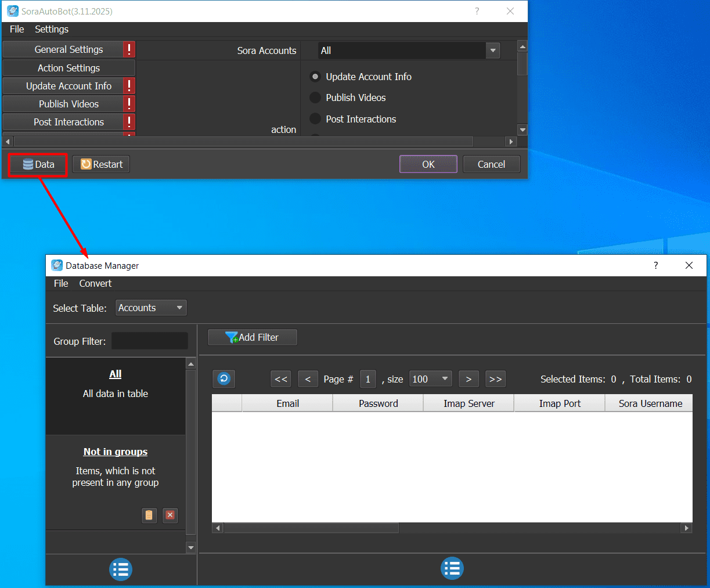The image size is (710, 588).
Task: Open the list menu below the data table
Action: coord(452,568)
